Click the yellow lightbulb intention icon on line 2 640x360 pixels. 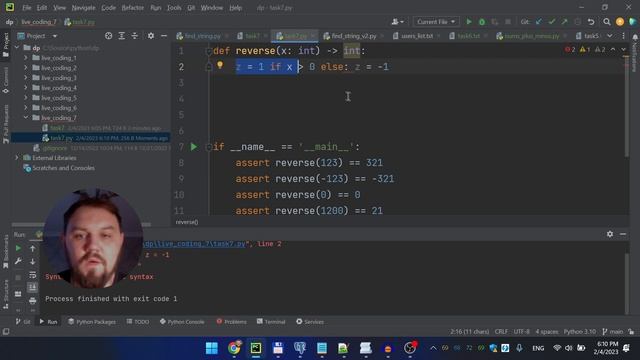(x=220, y=64)
